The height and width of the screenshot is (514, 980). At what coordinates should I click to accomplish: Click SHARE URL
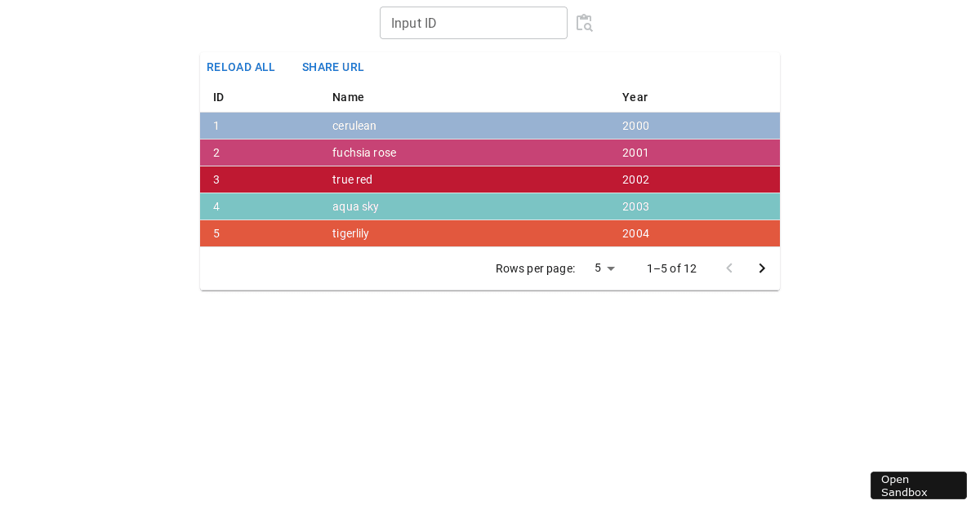[332, 67]
